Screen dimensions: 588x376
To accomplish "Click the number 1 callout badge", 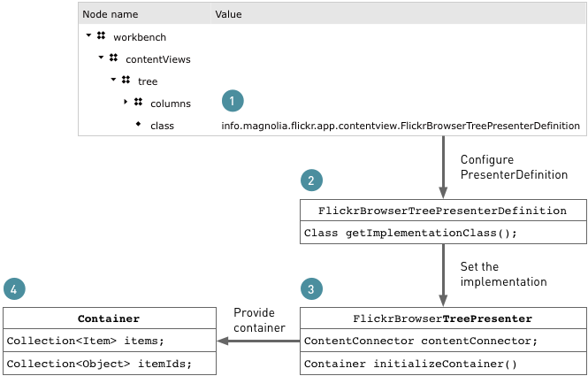I will coord(232,101).
